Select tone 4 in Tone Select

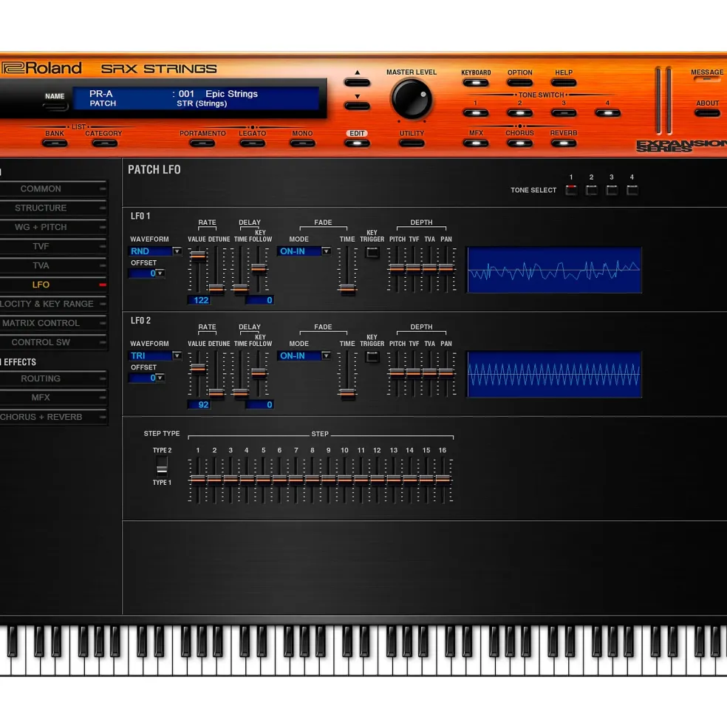632,190
